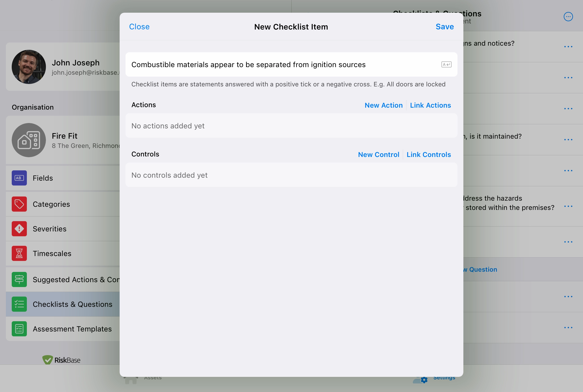
Task: Open the Categories section
Action: pyautogui.click(x=51, y=203)
